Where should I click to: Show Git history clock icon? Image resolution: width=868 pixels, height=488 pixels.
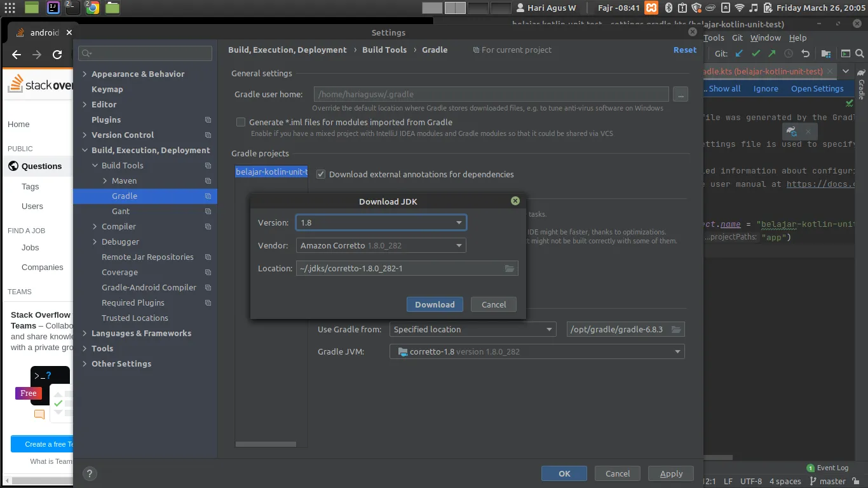[x=789, y=54]
